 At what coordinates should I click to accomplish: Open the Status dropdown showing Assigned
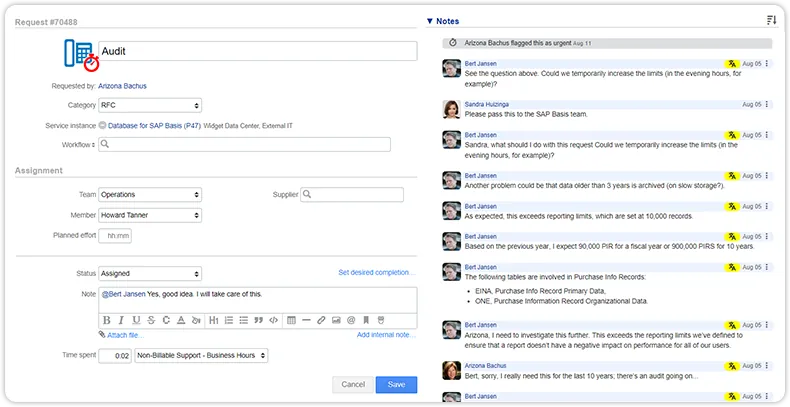tap(150, 274)
